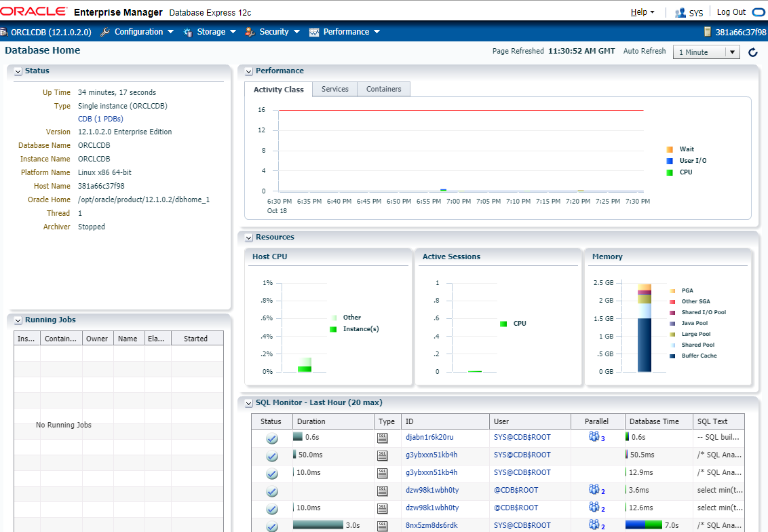
Task: Open SQL ID 8nx5zm8ds6rdk link
Action: pos(431,525)
